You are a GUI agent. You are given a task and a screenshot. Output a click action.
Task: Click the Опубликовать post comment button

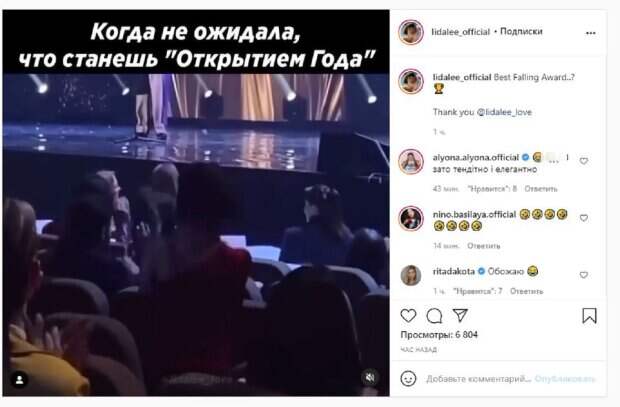pos(565,379)
